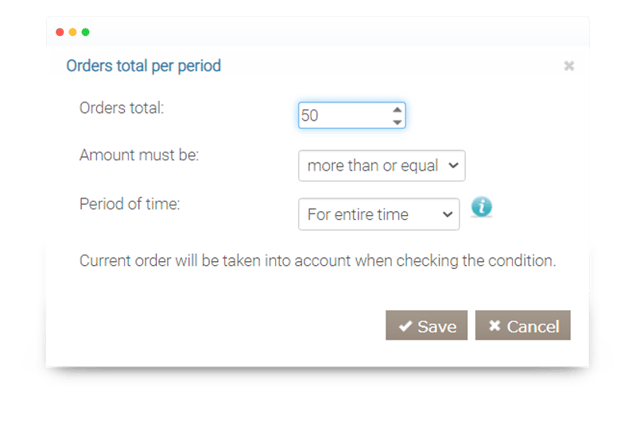Click the "Period of time:" field label
Image resolution: width=636 pixels, height=423 pixels.
click(x=129, y=203)
